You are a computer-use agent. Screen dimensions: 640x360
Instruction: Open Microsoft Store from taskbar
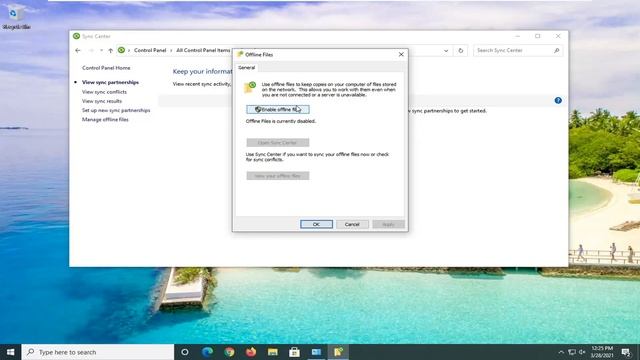[x=294, y=352]
